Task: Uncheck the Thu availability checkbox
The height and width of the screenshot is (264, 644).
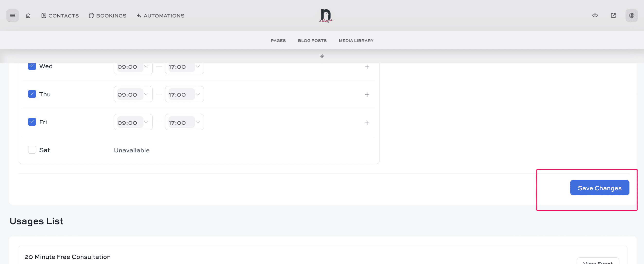Action: 32,94
